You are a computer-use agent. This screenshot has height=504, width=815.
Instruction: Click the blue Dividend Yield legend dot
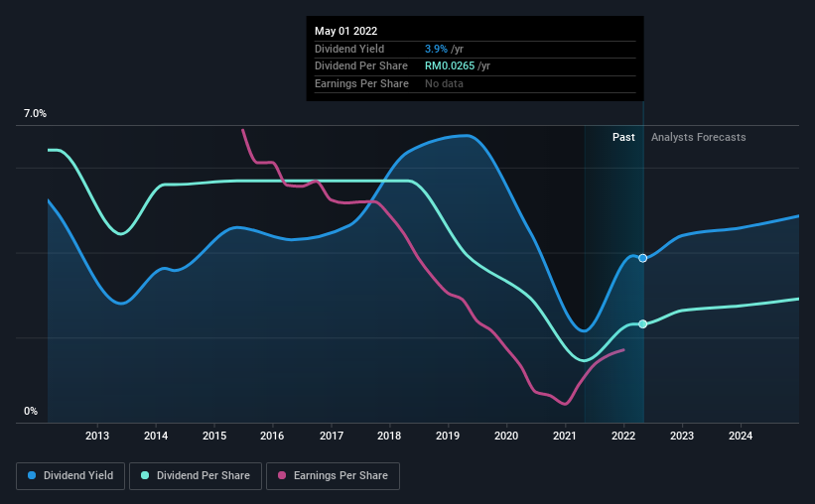[32, 475]
